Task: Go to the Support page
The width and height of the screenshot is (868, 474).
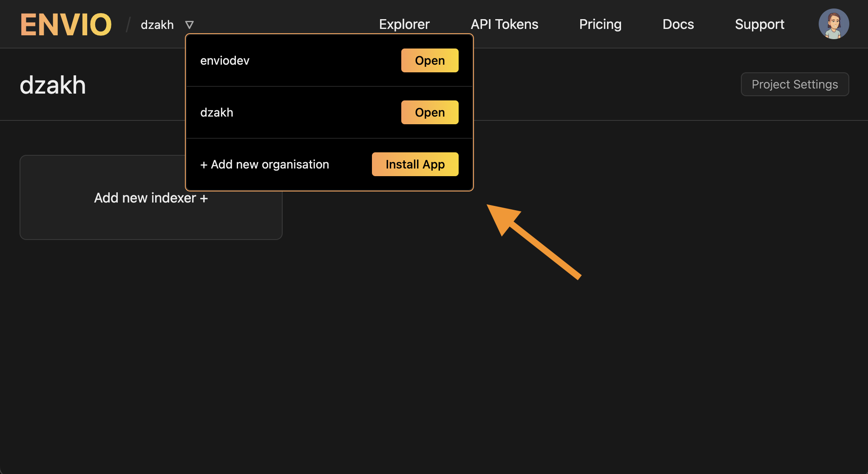Action: (x=760, y=24)
